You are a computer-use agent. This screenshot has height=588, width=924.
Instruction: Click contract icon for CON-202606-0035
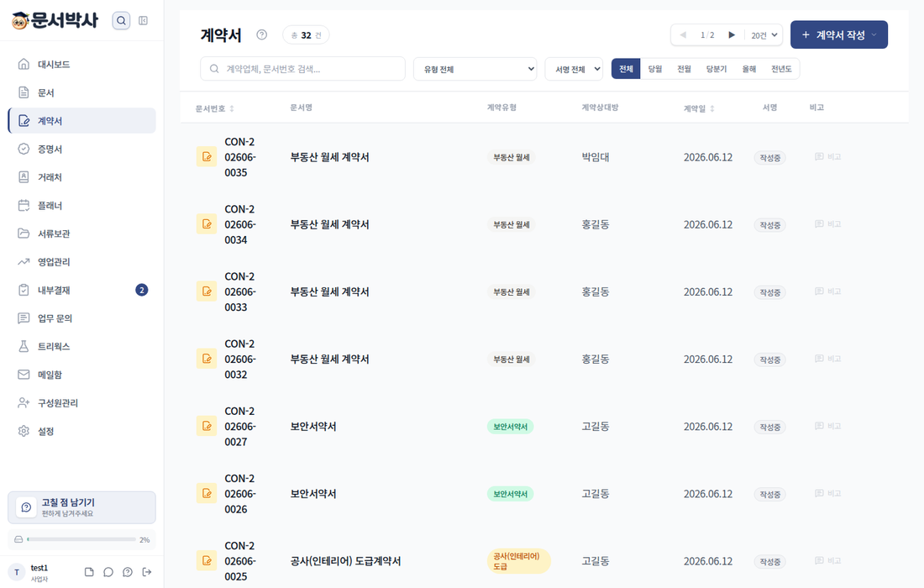(207, 157)
